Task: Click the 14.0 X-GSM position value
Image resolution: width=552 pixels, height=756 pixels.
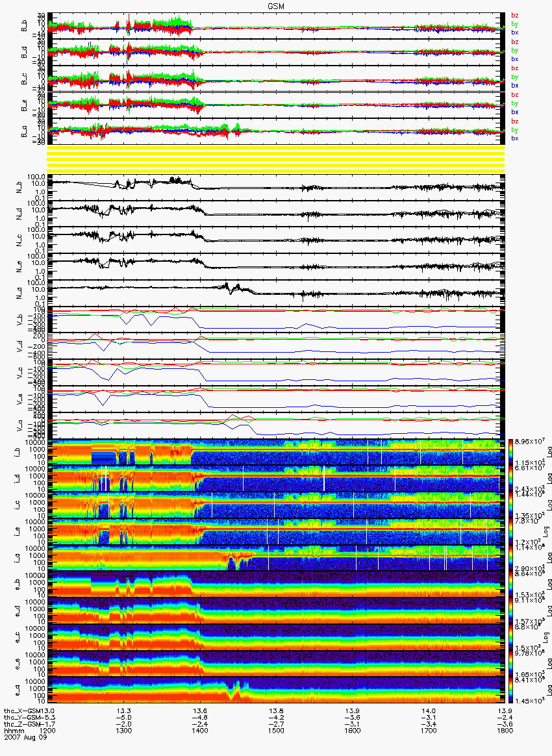Action: 429,711
